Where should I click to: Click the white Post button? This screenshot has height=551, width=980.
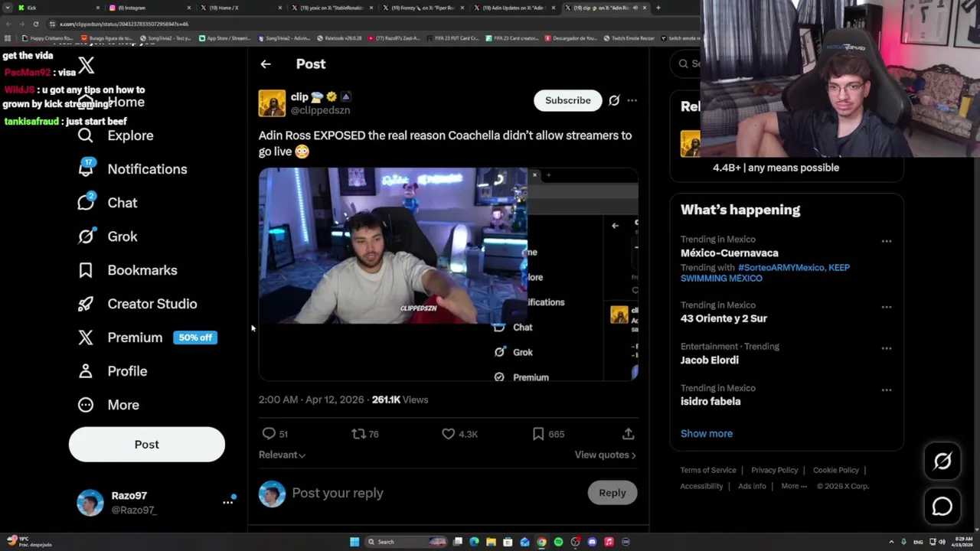(147, 445)
